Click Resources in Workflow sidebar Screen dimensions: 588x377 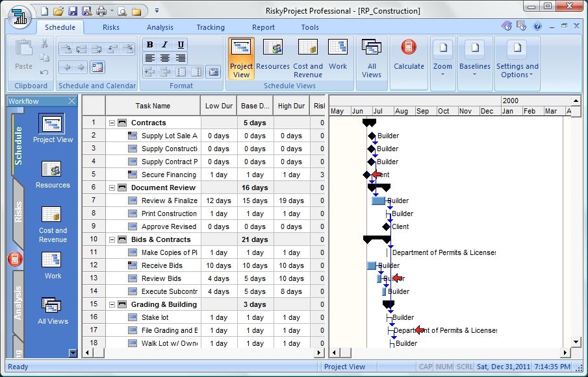(53, 175)
